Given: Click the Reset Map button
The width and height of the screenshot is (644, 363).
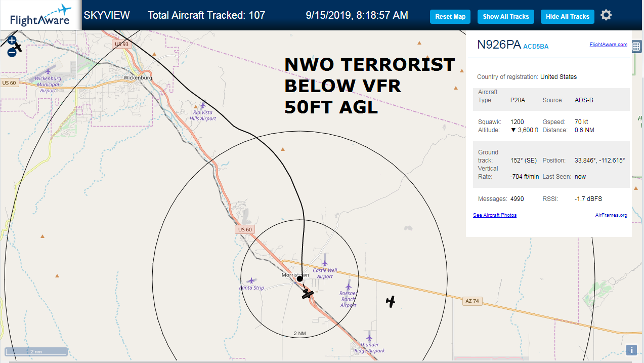Looking at the screenshot, I should (450, 17).
